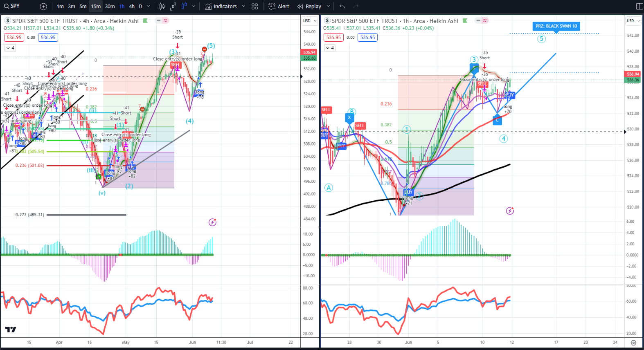
Task: Click the blue C marker on the 1h chart
Action: point(497,120)
